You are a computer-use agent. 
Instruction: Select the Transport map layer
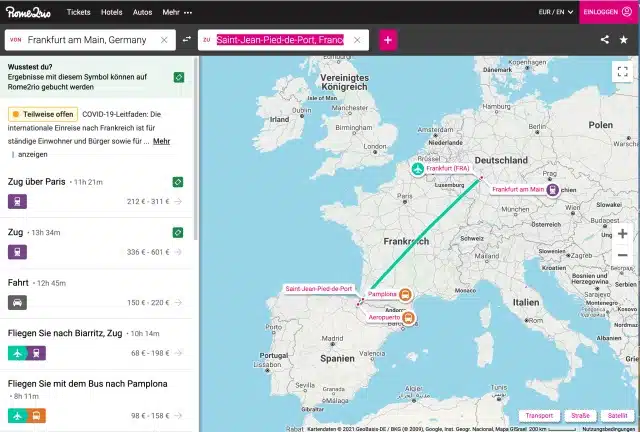[x=539, y=416]
